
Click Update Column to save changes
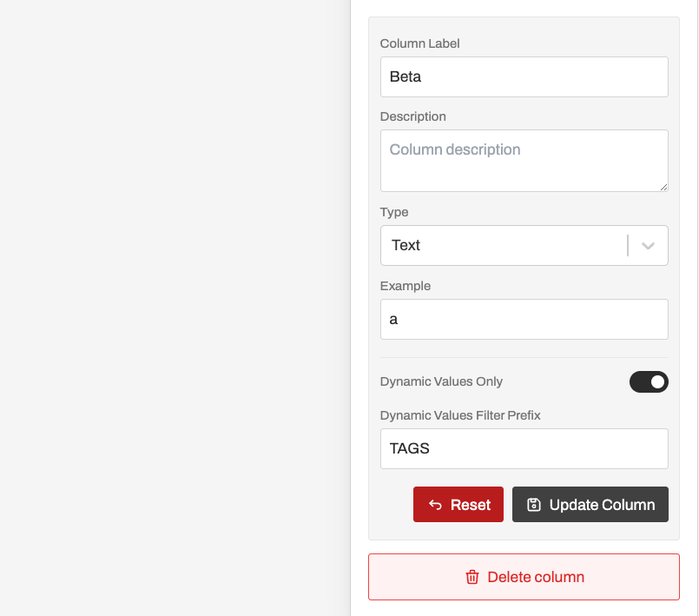(590, 504)
